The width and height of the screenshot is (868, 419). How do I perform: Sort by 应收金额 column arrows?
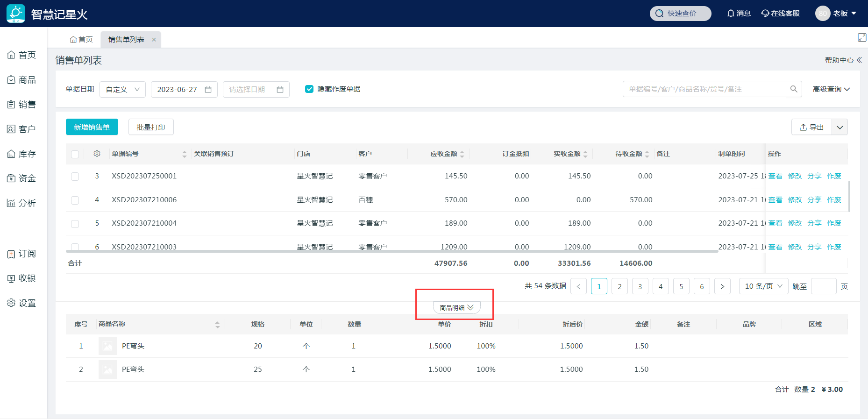(x=462, y=154)
